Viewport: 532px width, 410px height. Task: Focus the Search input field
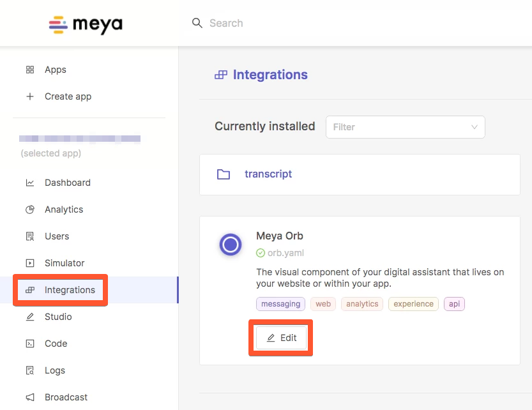(x=226, y=23)
